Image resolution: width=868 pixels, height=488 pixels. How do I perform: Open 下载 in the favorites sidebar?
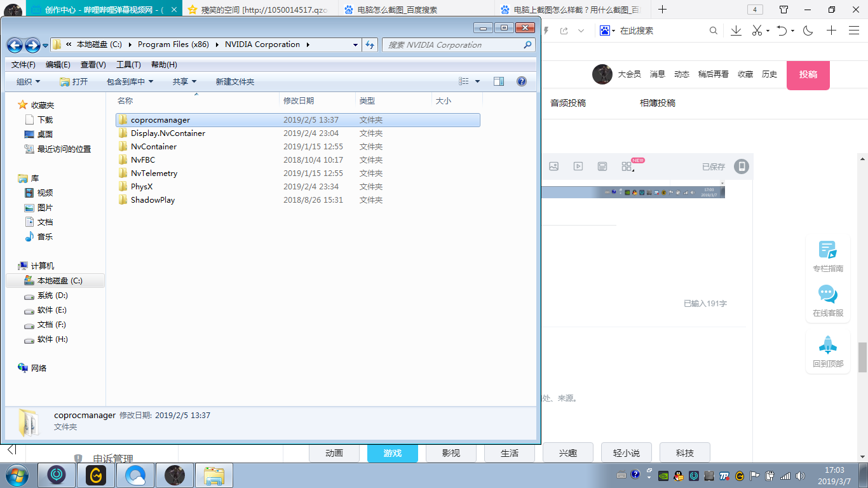45,119
